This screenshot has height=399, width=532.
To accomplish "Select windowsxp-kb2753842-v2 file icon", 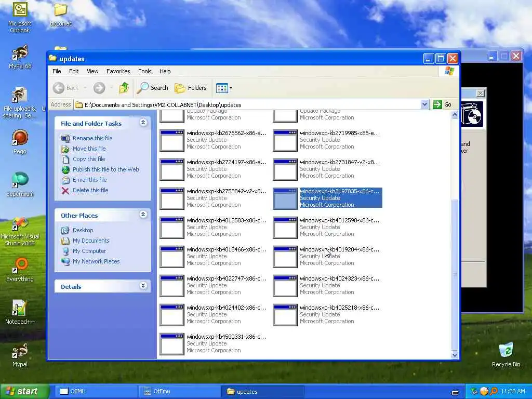I will click(x=172, y=199).
